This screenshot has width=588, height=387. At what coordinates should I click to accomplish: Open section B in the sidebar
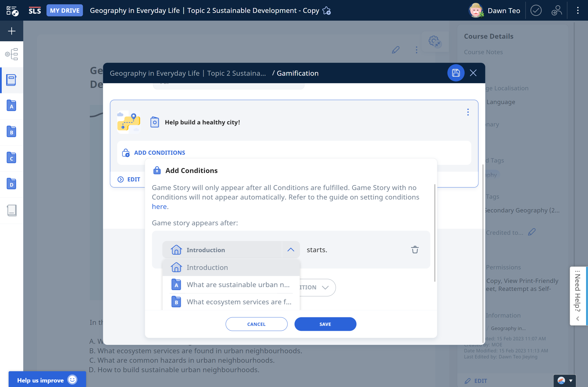tap(11, 132)
